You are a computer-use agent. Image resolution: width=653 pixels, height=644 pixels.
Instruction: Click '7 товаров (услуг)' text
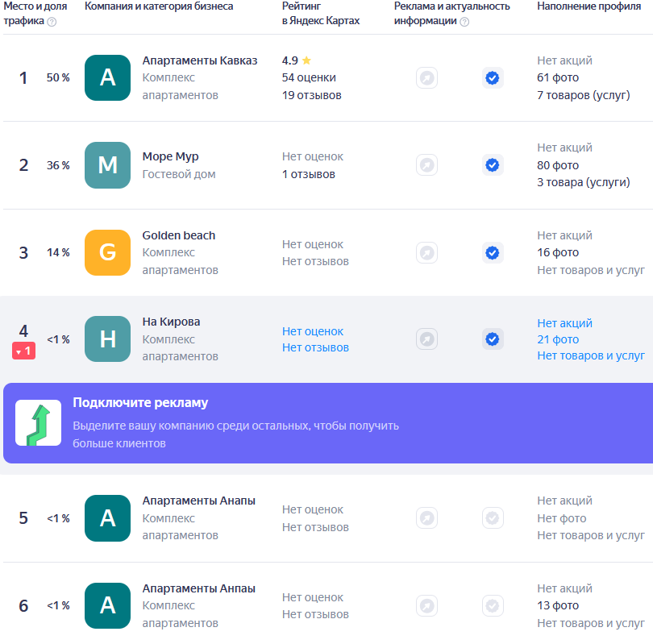tap(584, 95)
